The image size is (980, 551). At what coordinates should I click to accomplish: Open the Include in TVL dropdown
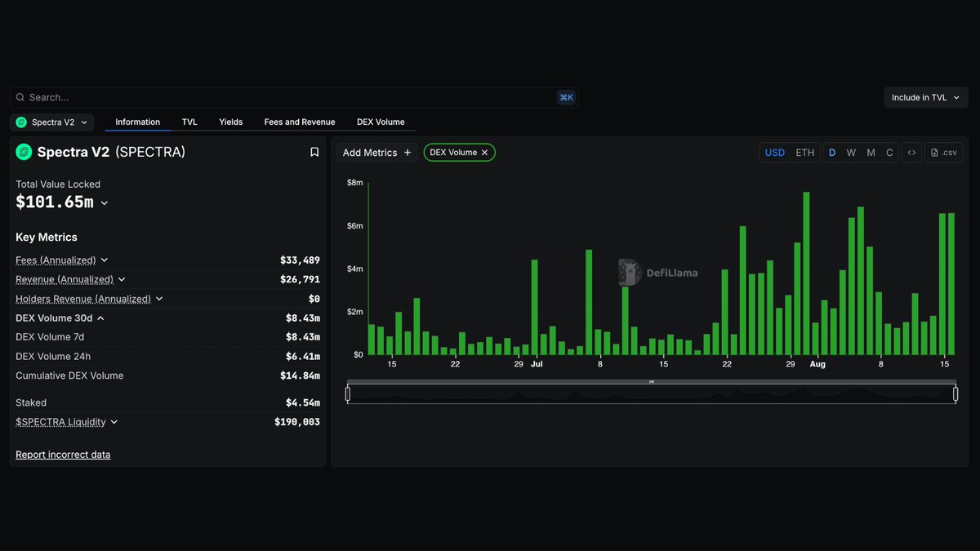pyautogui.click(x=926, y=97)
